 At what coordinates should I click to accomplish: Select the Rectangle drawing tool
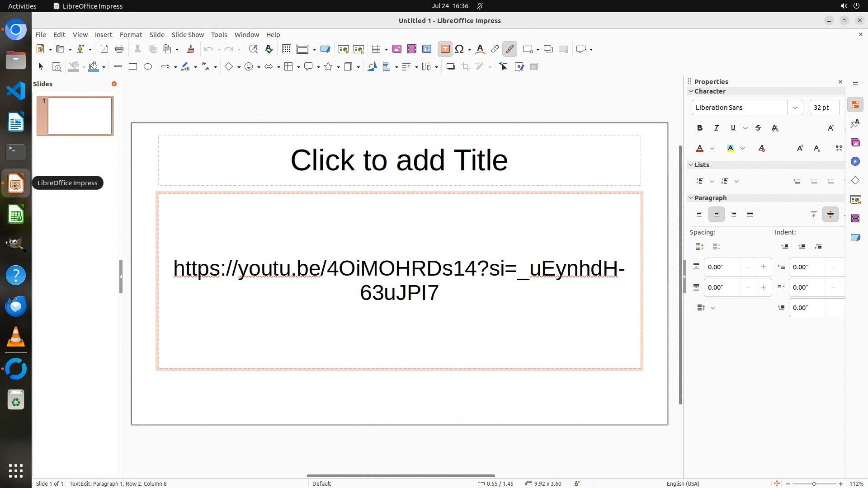[x=133, y=67]
